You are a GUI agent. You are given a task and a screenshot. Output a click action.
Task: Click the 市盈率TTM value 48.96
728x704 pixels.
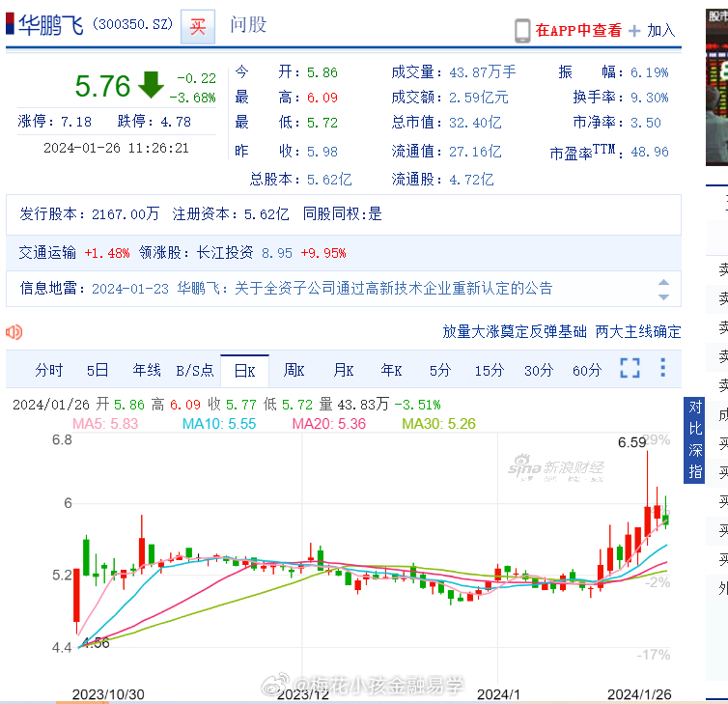[x=650, y=152]
